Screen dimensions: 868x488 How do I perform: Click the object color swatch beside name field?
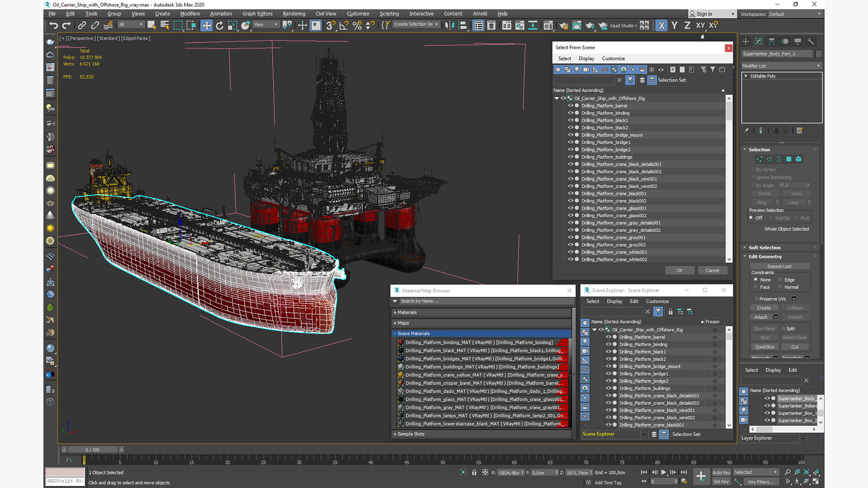[818, 54]
